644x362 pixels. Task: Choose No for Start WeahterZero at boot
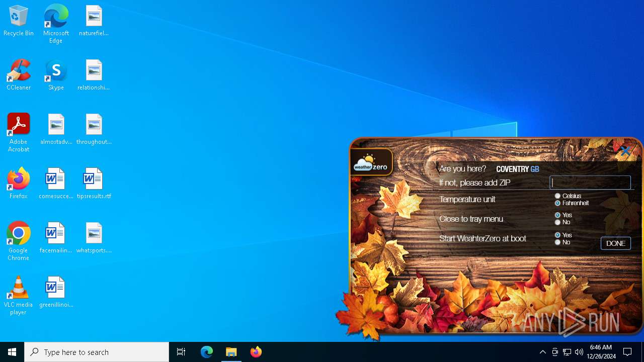click(x=557, y=242)
